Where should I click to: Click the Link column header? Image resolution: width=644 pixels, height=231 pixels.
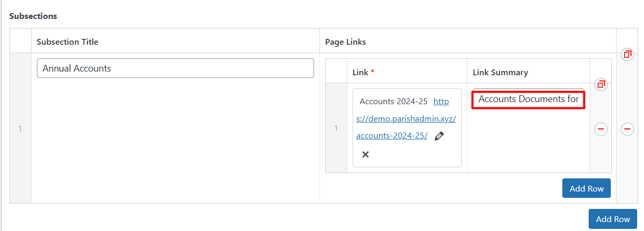(360, 72)
